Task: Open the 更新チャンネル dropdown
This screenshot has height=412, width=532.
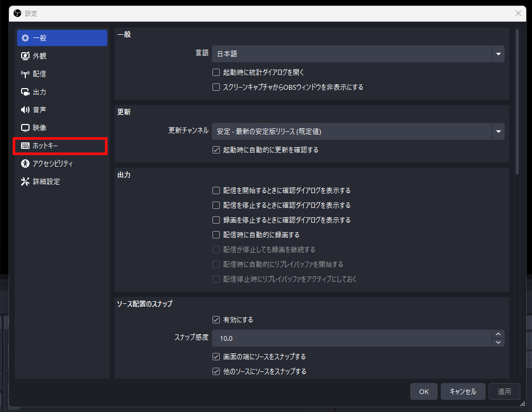Action: pyautogui.click(x=498, y=131)
